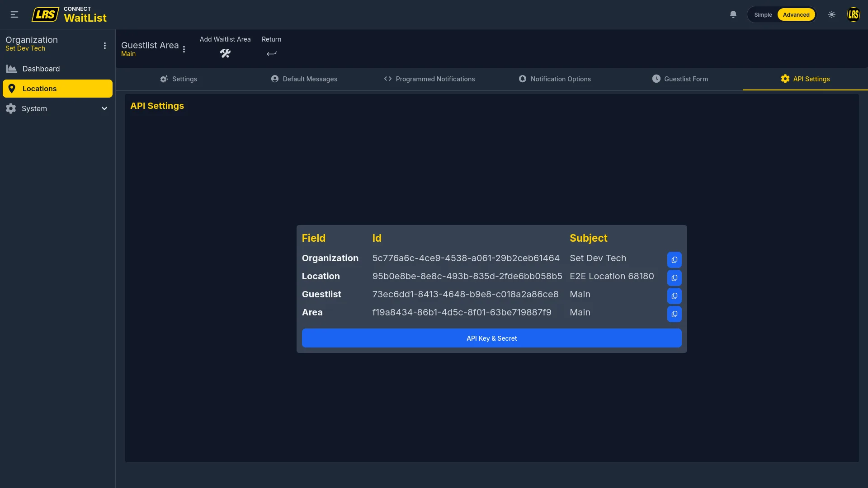
Task: Click the 'Add Waitlist Area' label
Action: point(225,39)
